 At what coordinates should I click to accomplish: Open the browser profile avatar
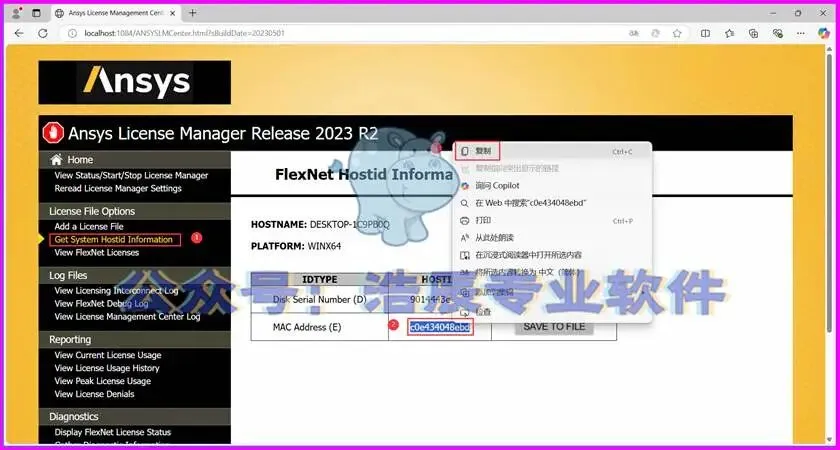[x=17, y=13]
